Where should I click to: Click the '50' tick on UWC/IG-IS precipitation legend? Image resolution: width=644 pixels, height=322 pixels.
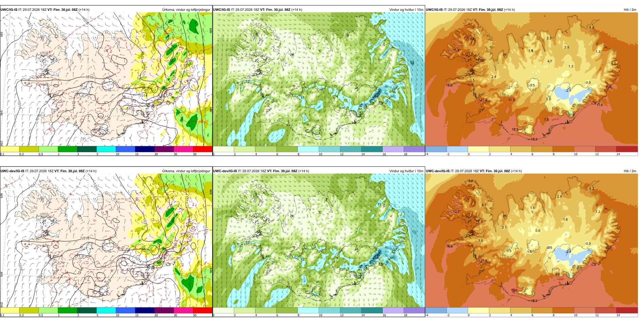point(195,154)
